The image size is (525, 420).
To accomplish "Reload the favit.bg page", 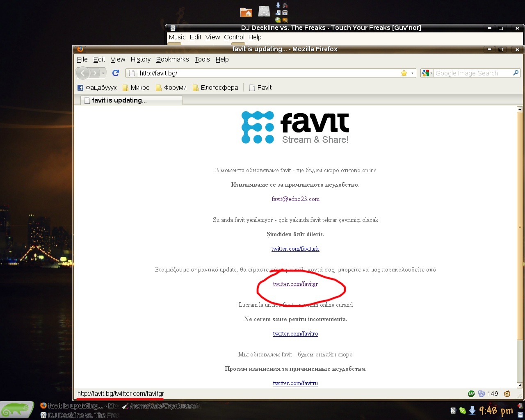I will (116, 73).
